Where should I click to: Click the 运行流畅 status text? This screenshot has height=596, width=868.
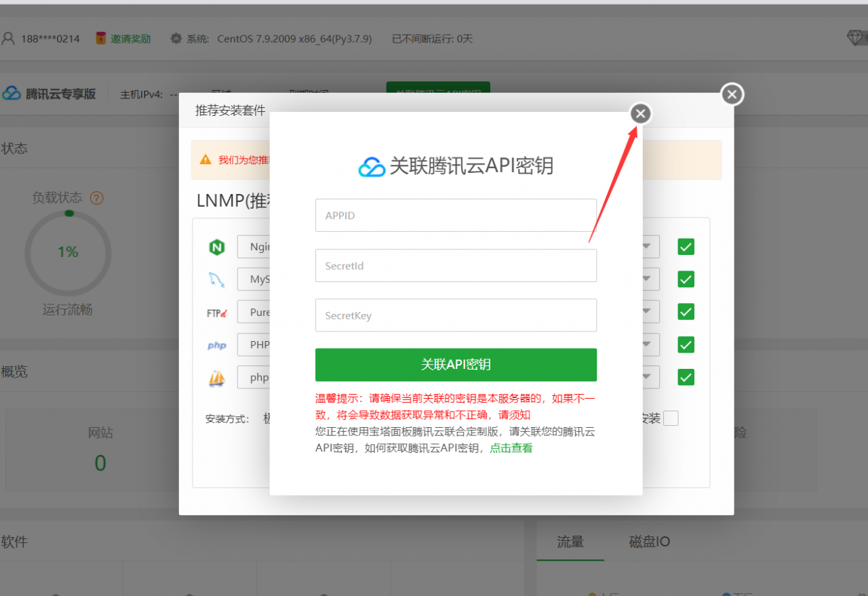(68, 310)
